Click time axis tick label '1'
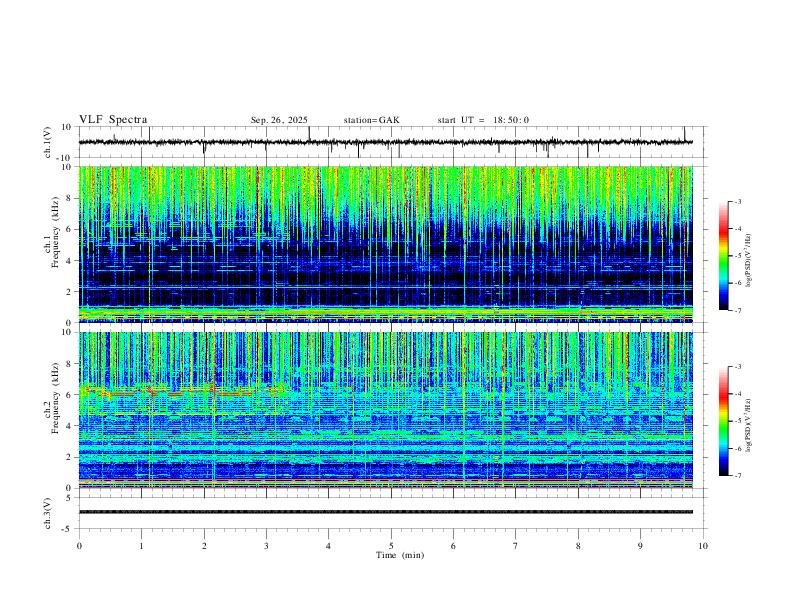Screen dimensions: 792x612 pyautogui.click(x=141, y=546)
